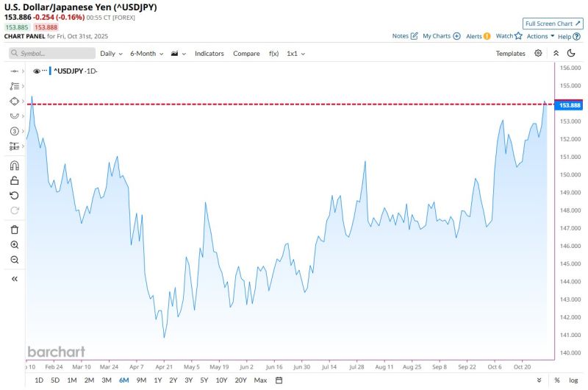
Task: Add to My Charts
Action: point(442,36)
